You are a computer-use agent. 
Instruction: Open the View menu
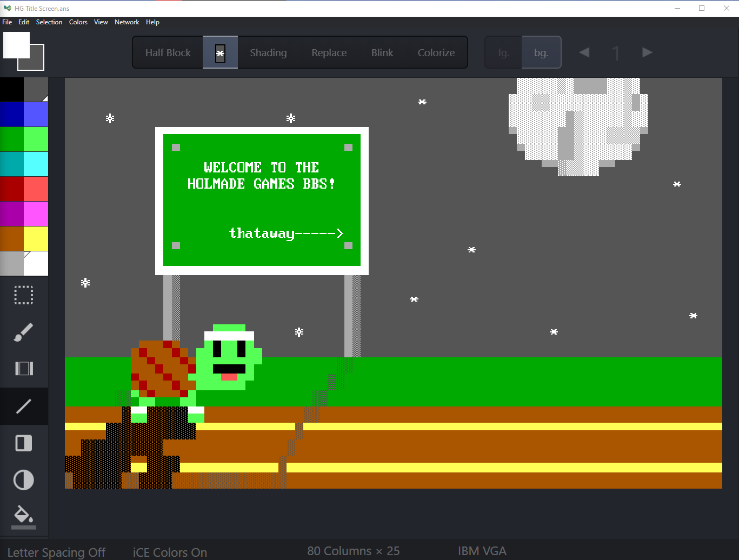pyautogui.click(x=101, y=22)
